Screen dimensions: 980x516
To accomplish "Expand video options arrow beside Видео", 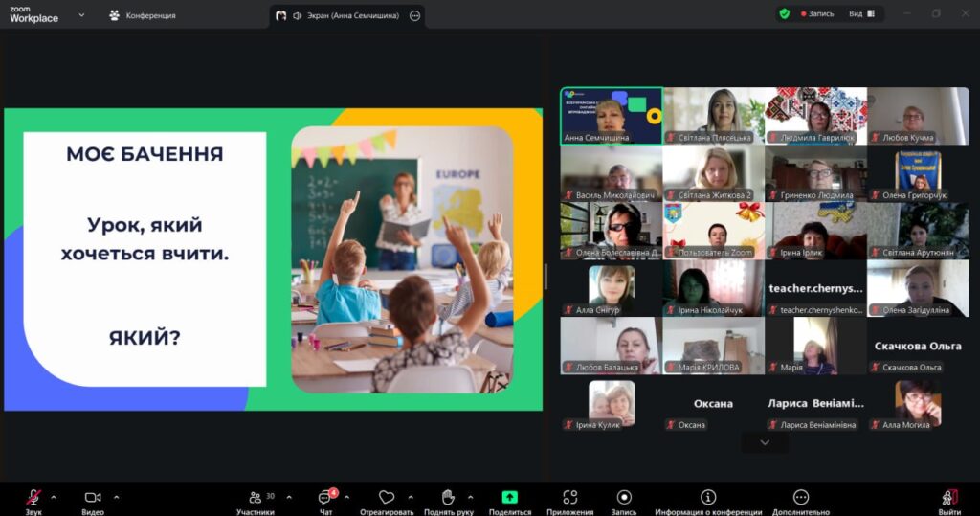I will (x=117, y=497).
